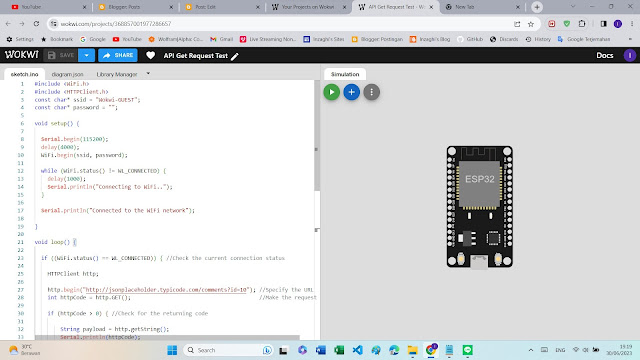
Task: Switch to the YouTube browser tab
Action: tap(48, 7)
